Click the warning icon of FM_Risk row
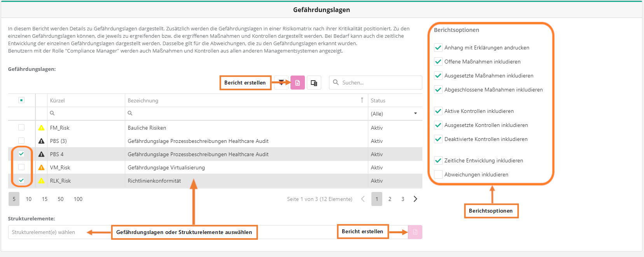644x257 pixels. pos(41,128)
